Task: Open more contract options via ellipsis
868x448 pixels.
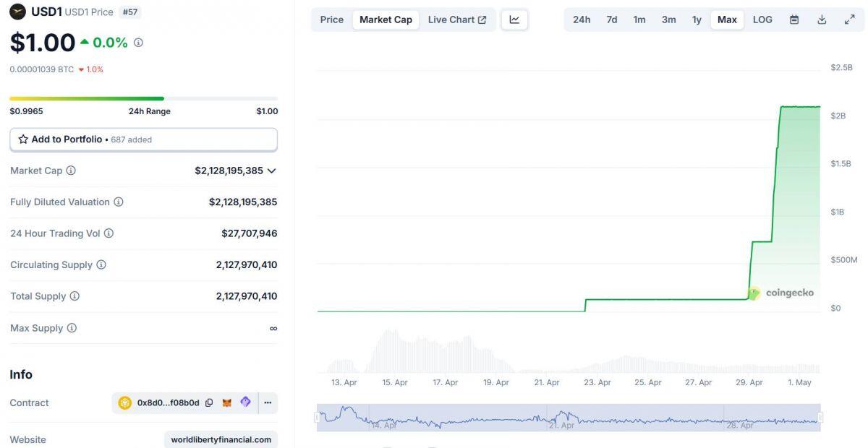Action: tap(267, 402)
